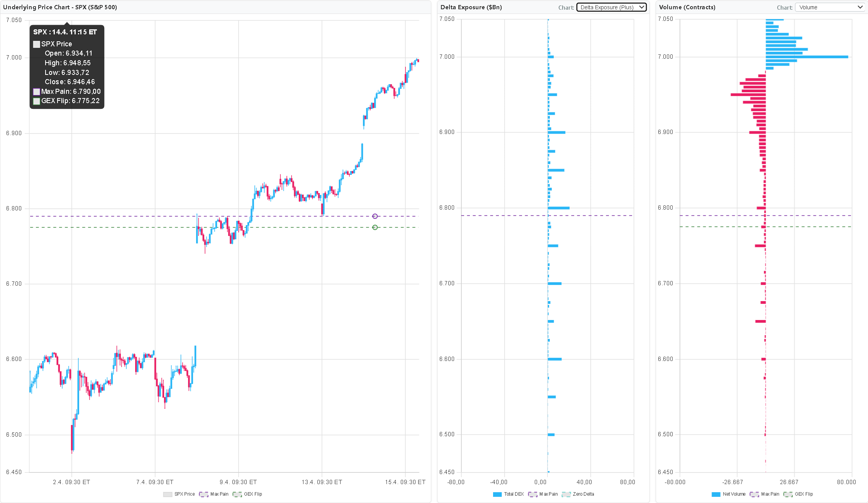Select the Net Volume legend icon
This screenshot has width=868, height=503.
(716, 494)
